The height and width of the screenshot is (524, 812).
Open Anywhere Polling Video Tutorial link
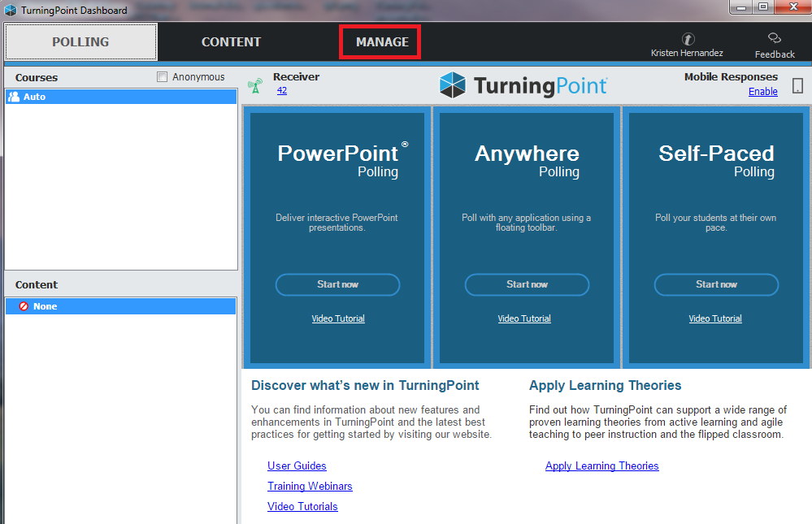[x=524, y=319]
